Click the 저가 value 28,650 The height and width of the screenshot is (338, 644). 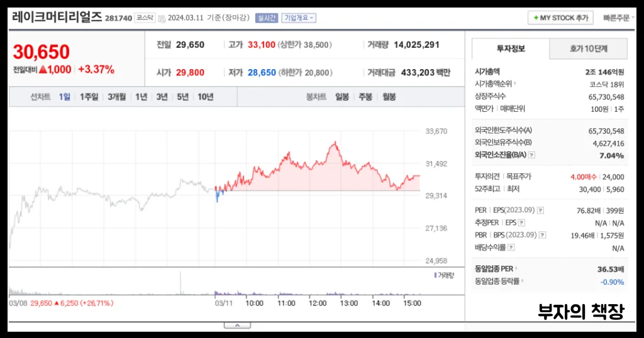click(x=262, y=73)
